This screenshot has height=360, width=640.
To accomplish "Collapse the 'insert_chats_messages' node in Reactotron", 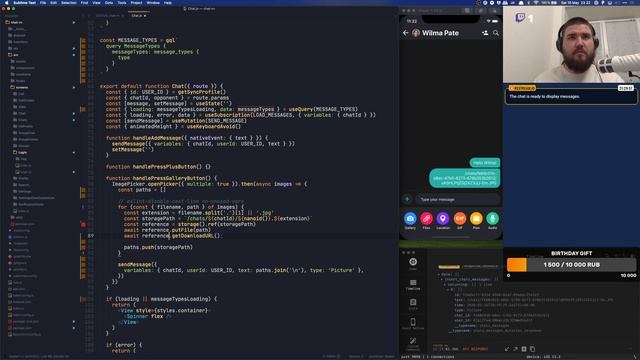I will 442,280.
